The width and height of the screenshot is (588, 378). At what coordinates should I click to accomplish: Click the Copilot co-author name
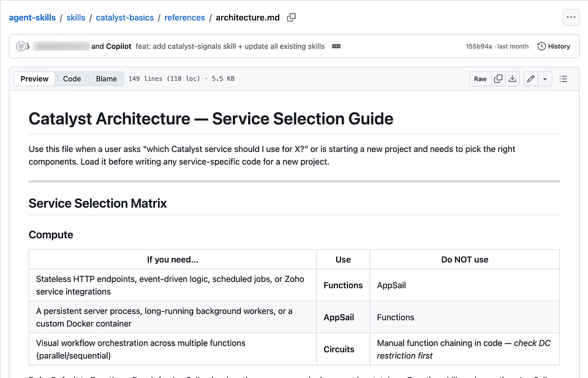pos(118,46)
